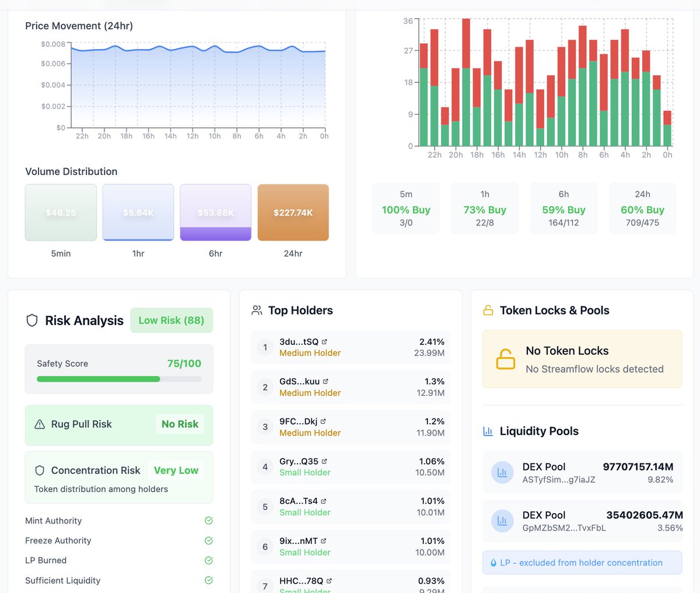The image size is (700, 593).
Task: Click the Small Holder label under 8cA...Ts4
Action: click(304, 512)
